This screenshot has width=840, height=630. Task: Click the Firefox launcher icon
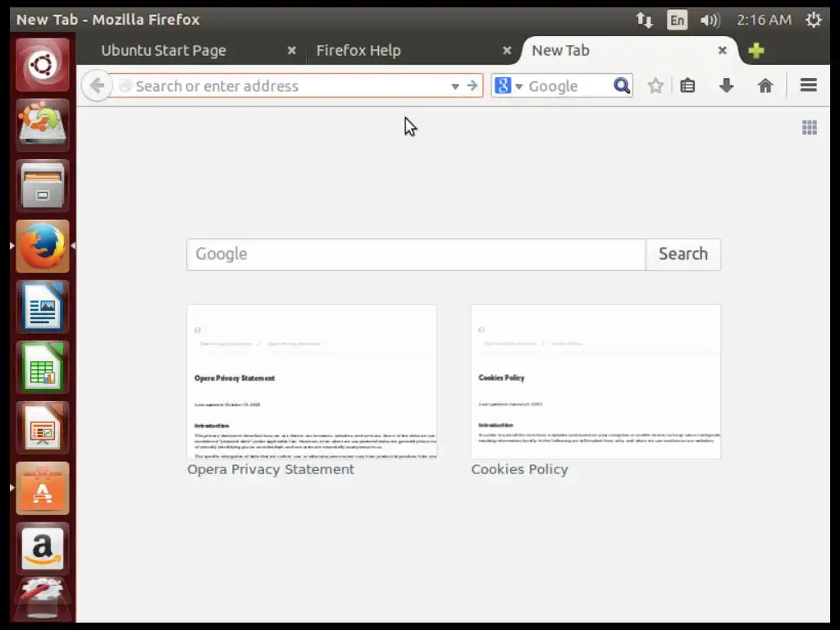[43, 246]
